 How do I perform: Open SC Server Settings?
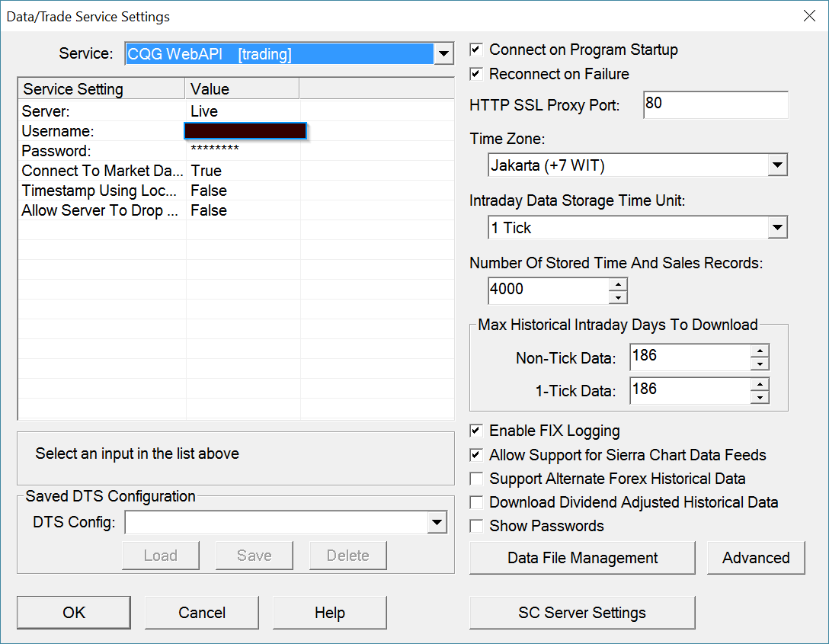pos(582,613)
